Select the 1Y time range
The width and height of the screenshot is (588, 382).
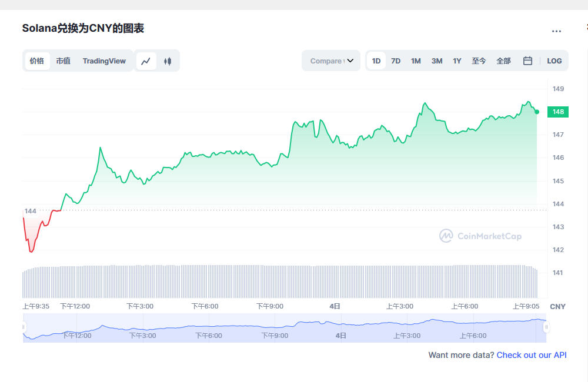pyautogui.click(x=457, y=61)
